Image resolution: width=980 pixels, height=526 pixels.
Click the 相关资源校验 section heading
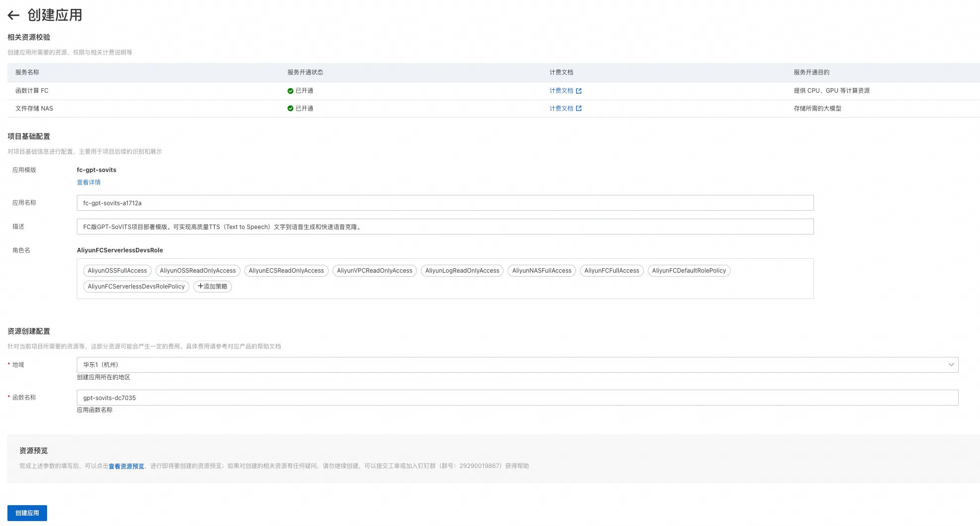tap(29, 37)
